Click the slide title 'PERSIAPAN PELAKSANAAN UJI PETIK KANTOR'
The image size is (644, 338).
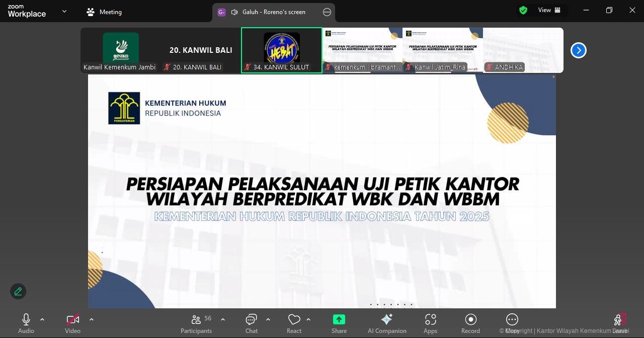click(x=323, y=184)
